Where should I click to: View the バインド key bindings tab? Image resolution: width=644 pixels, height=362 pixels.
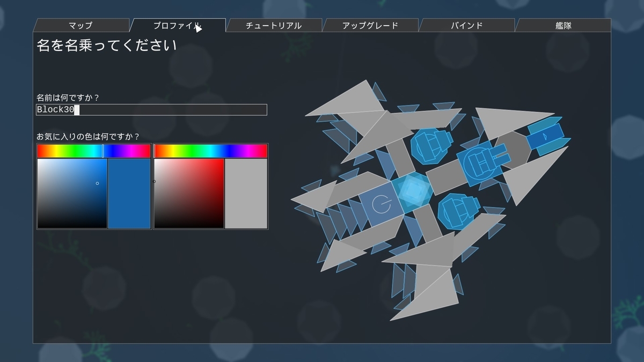(x=466, y=25)
